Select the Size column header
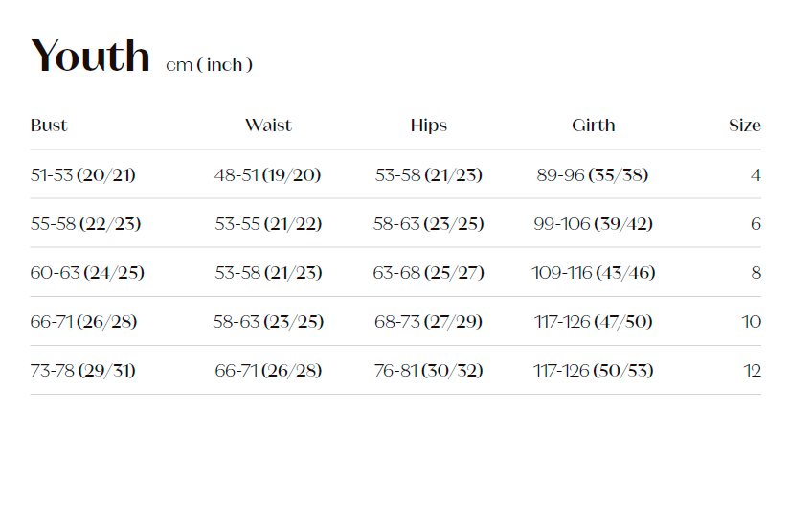The width and height of the screenshot is (812, 526). coord(745,125)
